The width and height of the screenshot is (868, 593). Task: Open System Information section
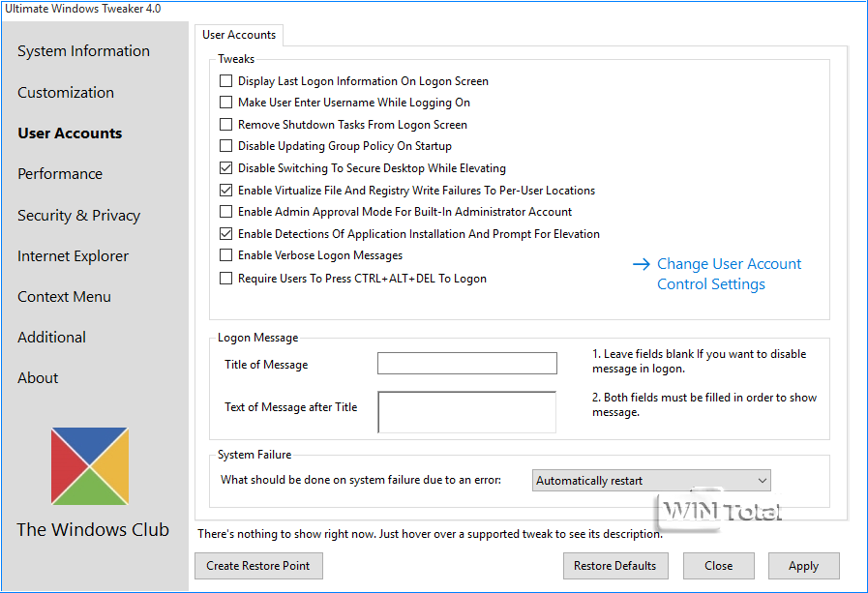click(x=83, y=51)
